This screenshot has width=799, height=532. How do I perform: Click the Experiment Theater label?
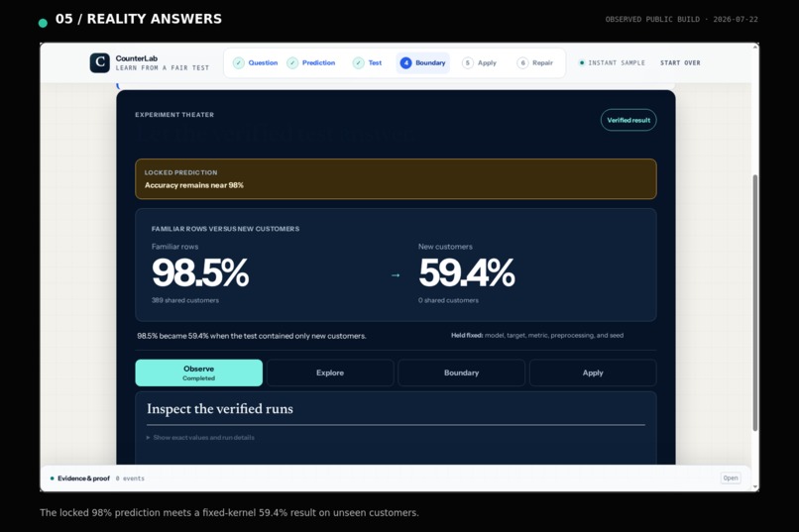174,115
